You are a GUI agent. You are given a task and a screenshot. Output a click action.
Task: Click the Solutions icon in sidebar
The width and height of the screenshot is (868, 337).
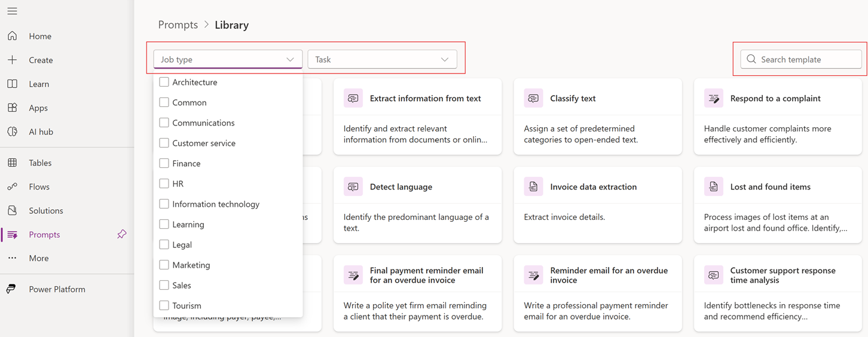pyautogui.click(x=13, y=210)
